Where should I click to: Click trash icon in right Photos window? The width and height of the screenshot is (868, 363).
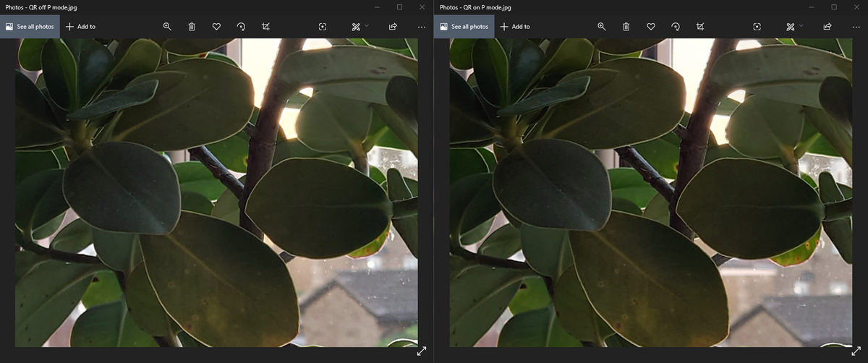coord(626,27)
